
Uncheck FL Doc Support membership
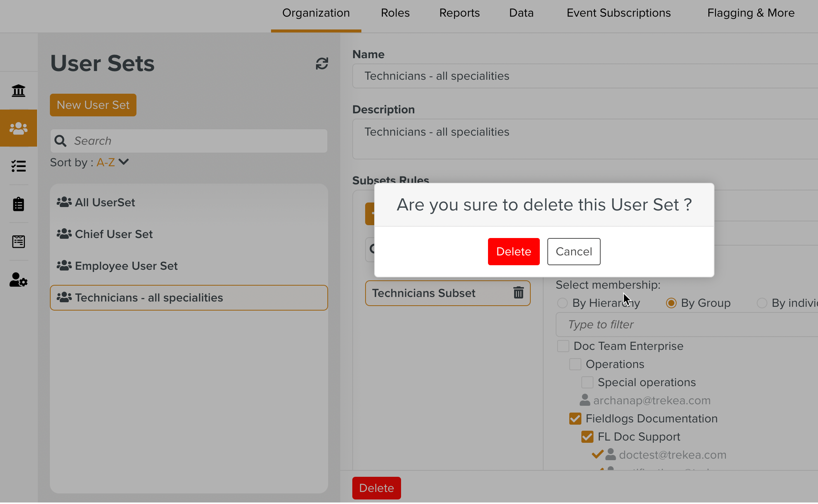(x=587, y=436)
